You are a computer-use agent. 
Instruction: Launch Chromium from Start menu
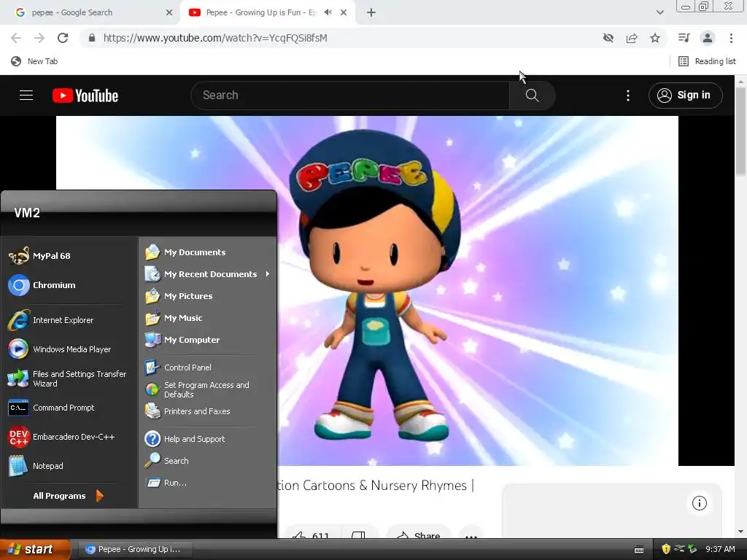69,285
